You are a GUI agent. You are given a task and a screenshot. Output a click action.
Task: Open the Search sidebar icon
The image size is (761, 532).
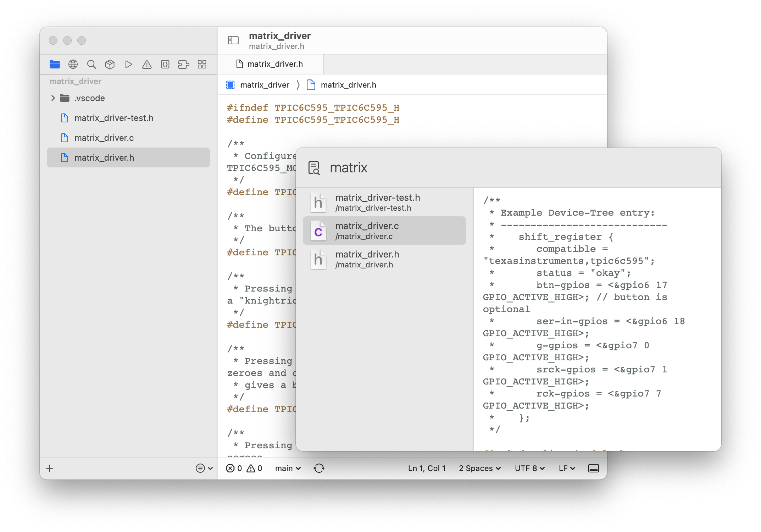[x=91, y=64]
